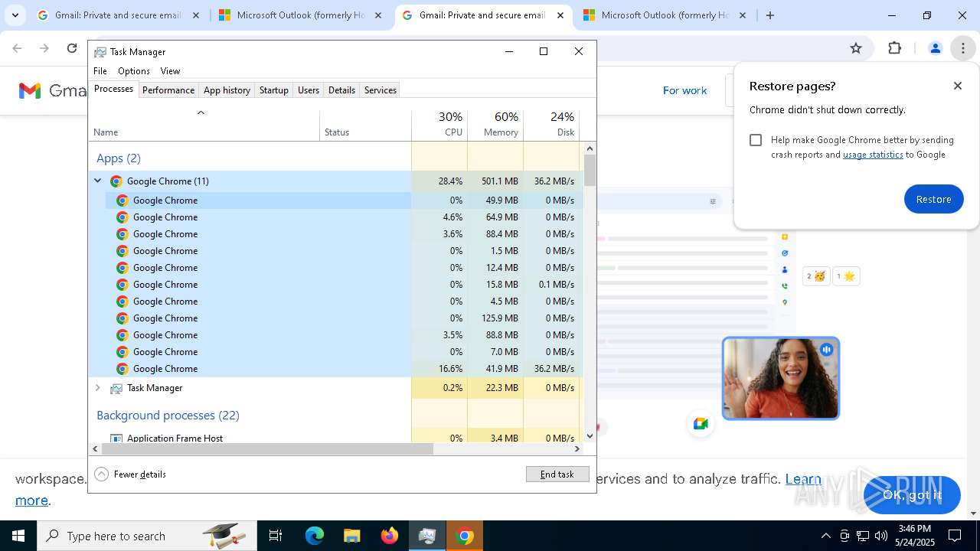This screenshot has width=980, height=551.
Task: Sort by the Status column header
Action: 365,124
